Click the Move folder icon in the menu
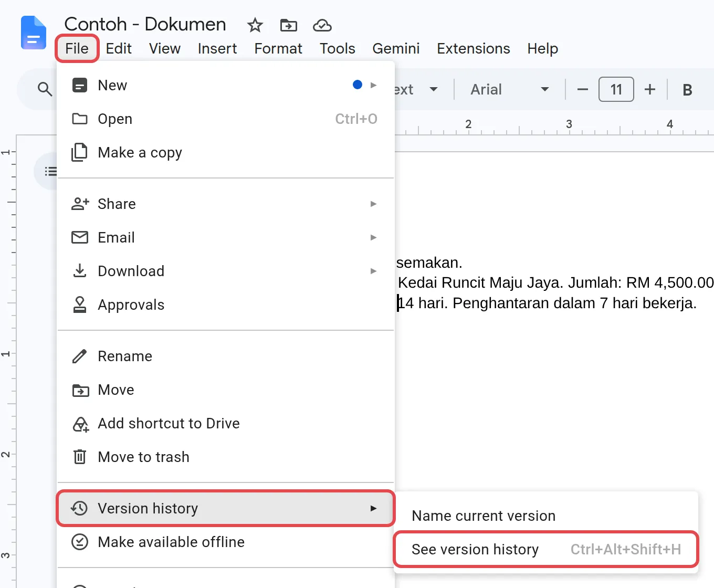Screen dimensions: 714x588 pyautogui.click(x=80, y=390)
